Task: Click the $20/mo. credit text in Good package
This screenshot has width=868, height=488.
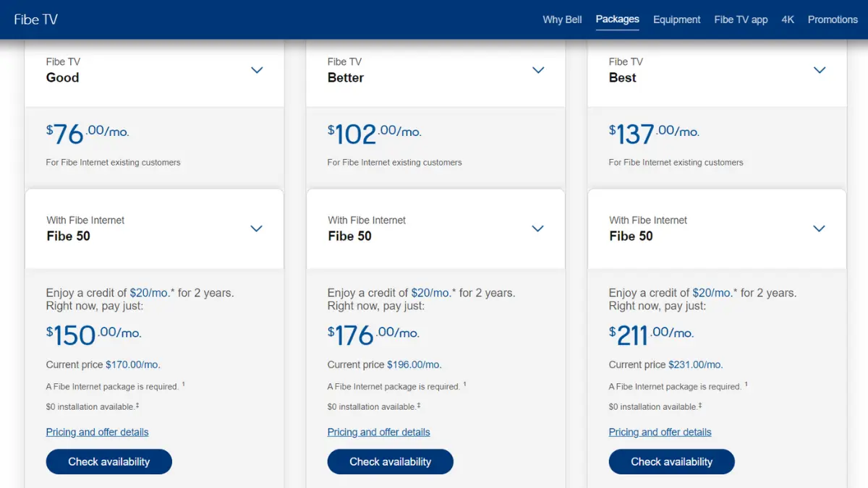Action: click(150, 293)
